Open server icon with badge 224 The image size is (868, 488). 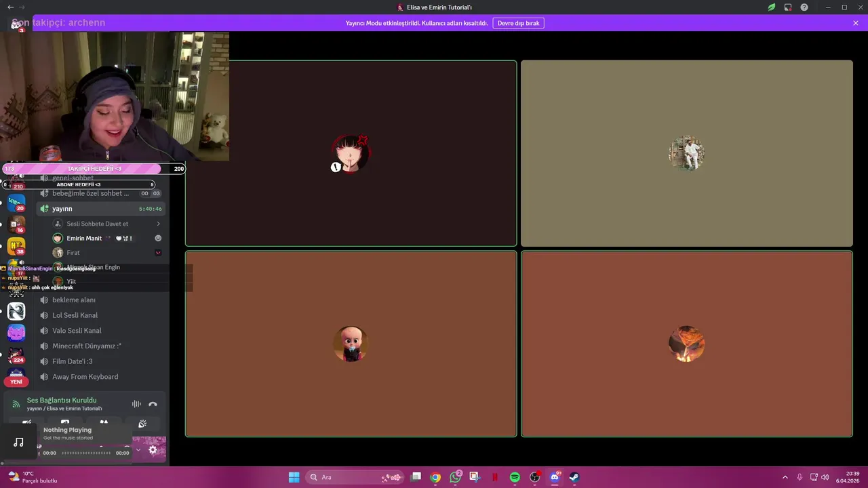tap(16, 354)
